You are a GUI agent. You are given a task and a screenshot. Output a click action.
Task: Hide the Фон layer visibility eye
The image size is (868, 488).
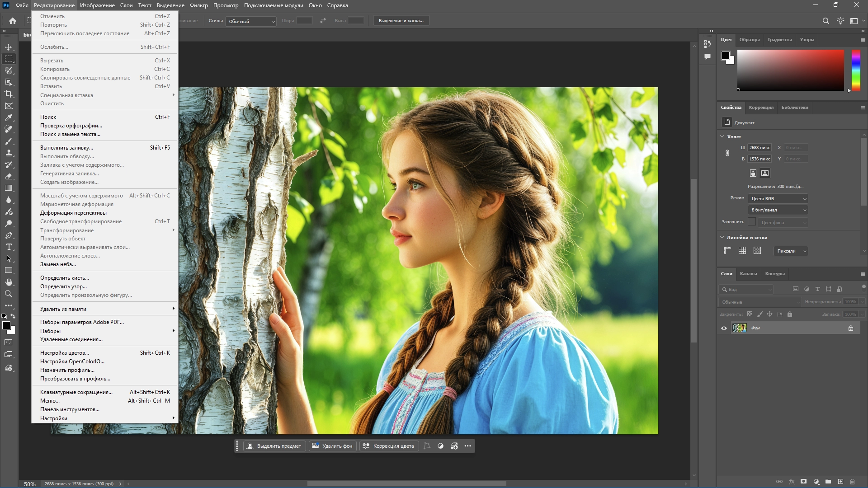(724, 328)
